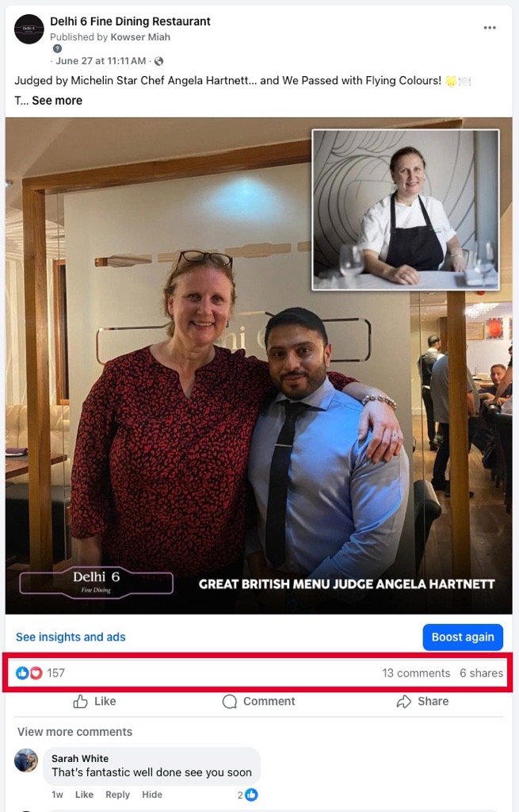This screenshot has width=519, height=812.
Task: Reply to Sarah White's comment
Action: click(117, 795)
